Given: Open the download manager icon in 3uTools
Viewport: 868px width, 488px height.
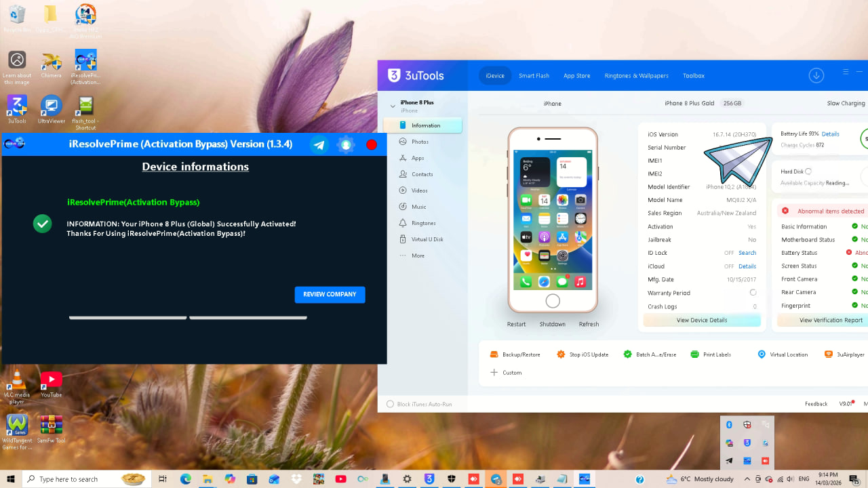Looking at the screenshot, I should (x=816, y=75).
